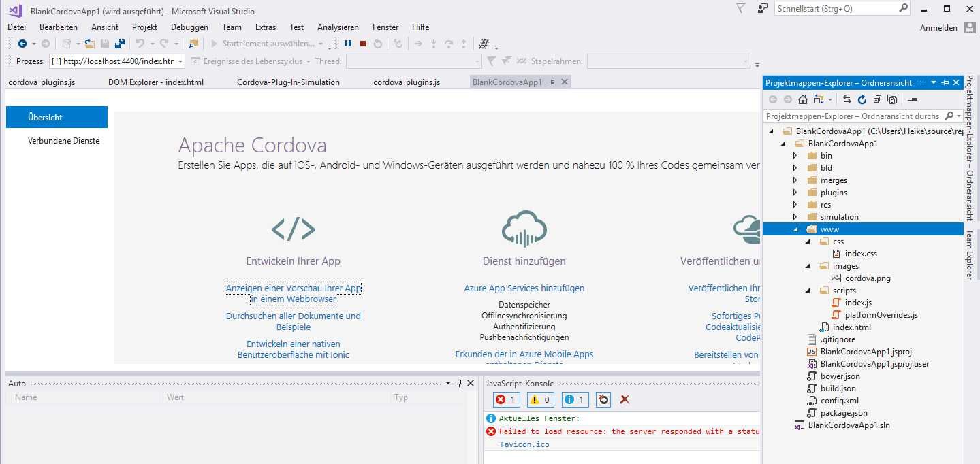
Task: Click the Find in Files icon
Action: pos(193,44)
